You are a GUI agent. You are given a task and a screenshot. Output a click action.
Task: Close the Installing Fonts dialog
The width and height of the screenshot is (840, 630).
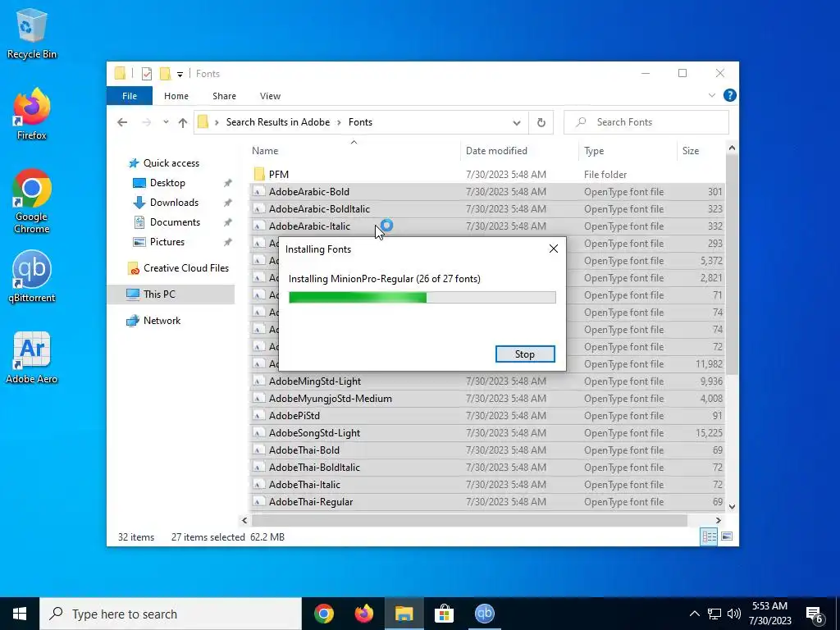click(554, 249)
